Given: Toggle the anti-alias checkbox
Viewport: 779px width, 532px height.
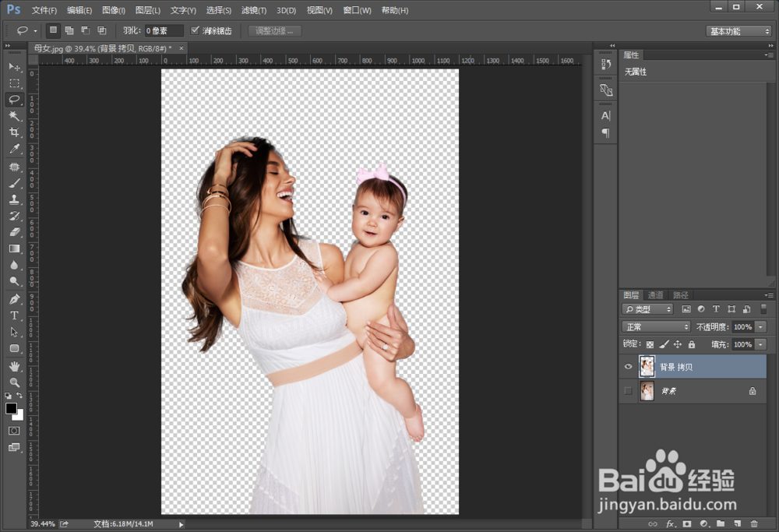Looking at the screenshot, I should tap(195, 30).
